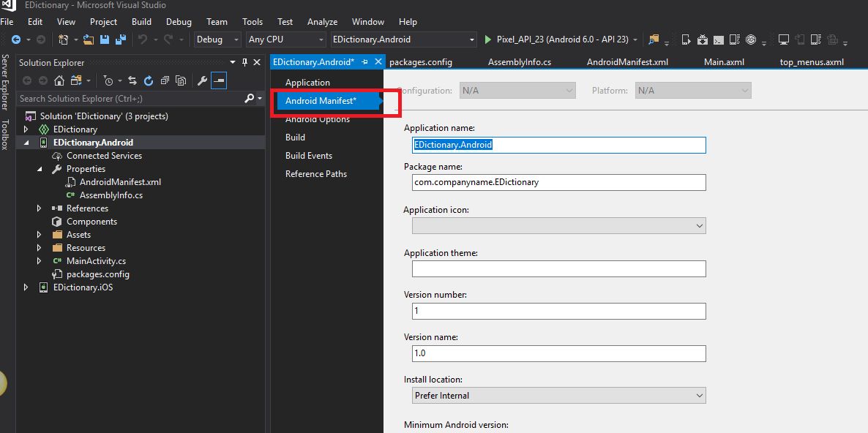Open the Android SDK Manager icon
Screen dimensions: 868x433
coord(703,39)
